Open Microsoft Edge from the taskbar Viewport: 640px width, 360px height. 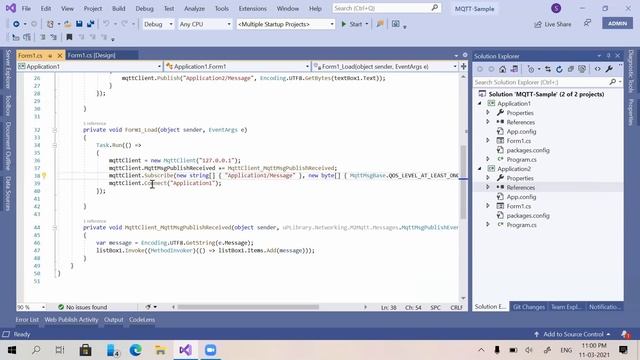[136, 350]
